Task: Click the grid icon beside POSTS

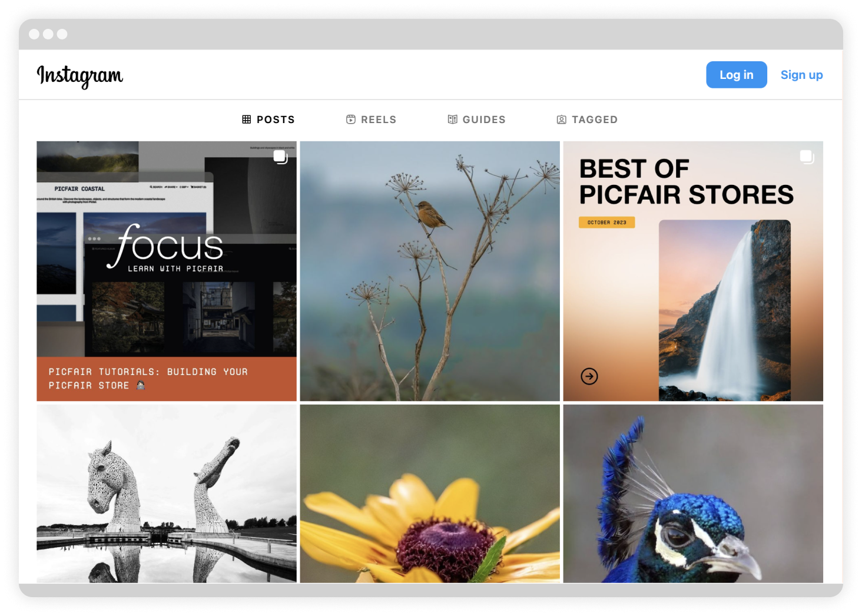Action: [247, 120]
